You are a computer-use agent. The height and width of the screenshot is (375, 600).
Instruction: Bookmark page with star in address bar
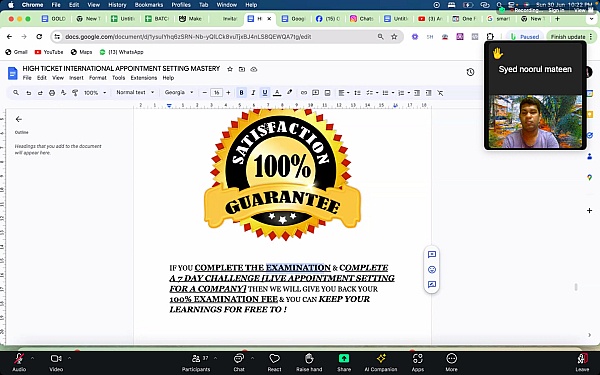tap(394, 37)
